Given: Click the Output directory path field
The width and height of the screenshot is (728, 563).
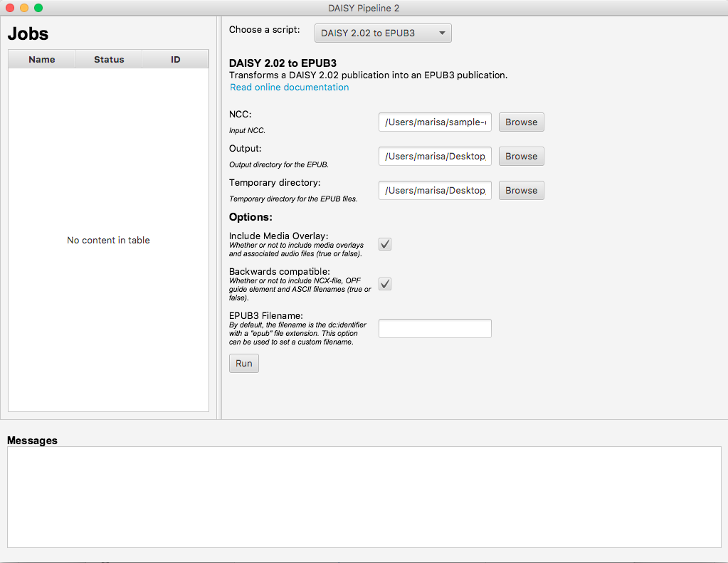Looking at the screenshot, I should click(435, 157).
